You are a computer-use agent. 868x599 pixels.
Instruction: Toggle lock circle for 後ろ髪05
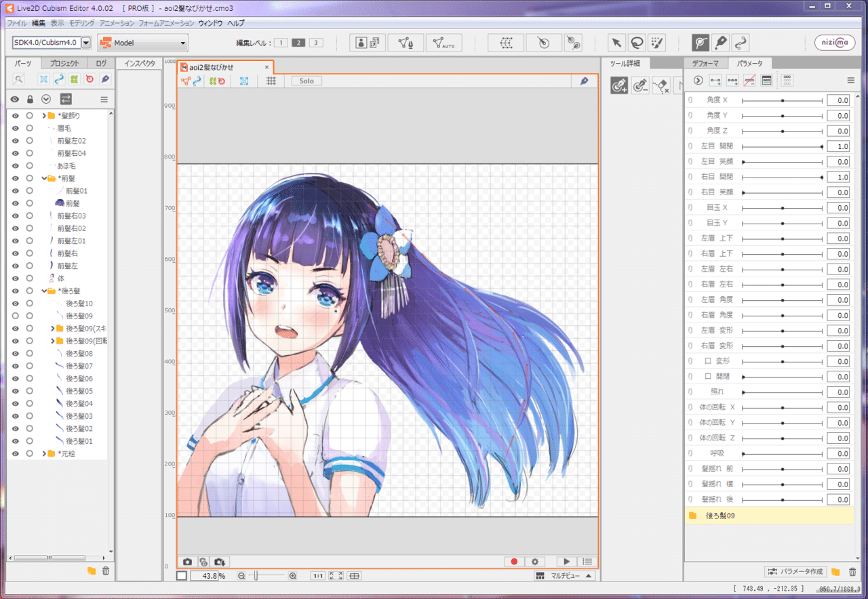tap(29, 391)
